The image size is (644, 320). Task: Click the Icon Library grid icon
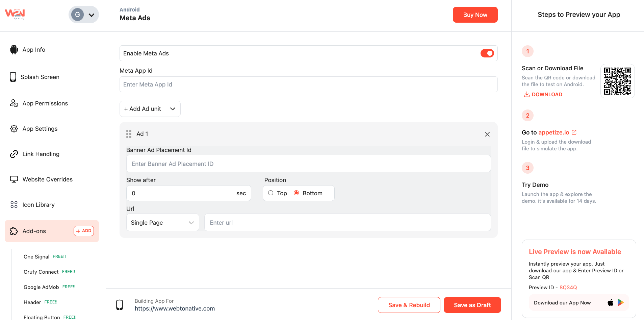[x=14, y=205]
